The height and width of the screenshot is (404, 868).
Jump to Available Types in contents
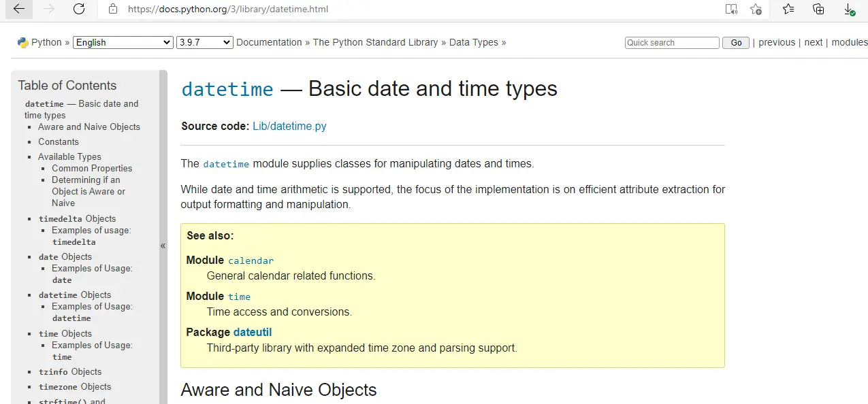(x=69, y=156)
